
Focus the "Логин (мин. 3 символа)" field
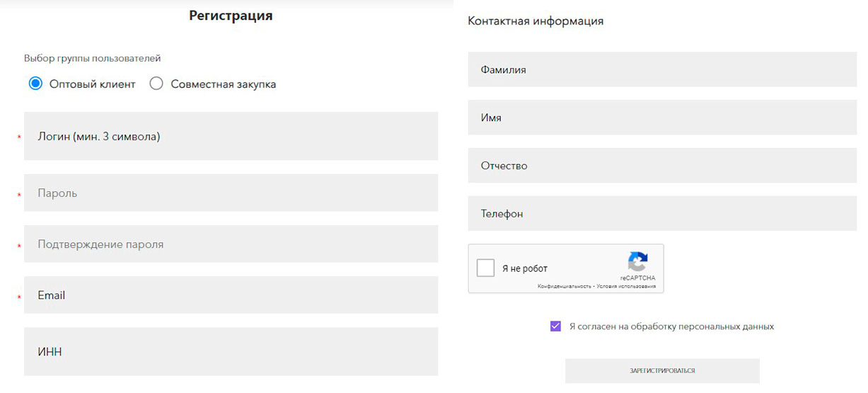click(x=231, y=137)
